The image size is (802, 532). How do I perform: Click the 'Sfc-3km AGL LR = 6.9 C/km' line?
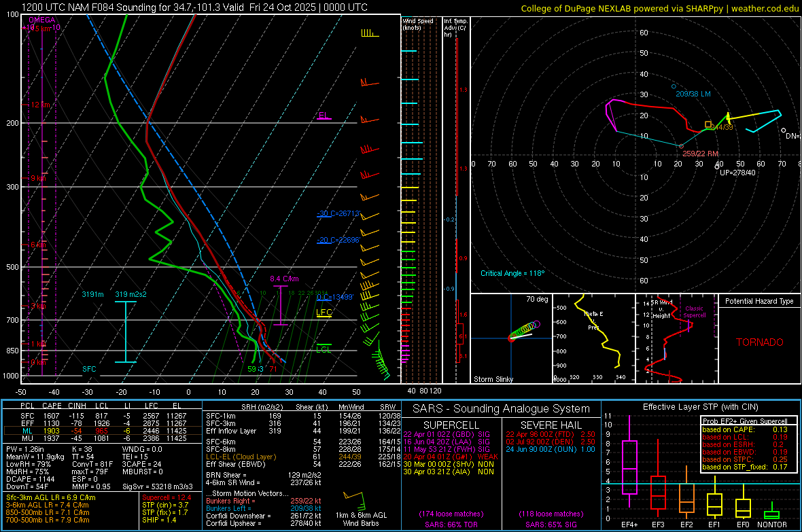(51, 497)
